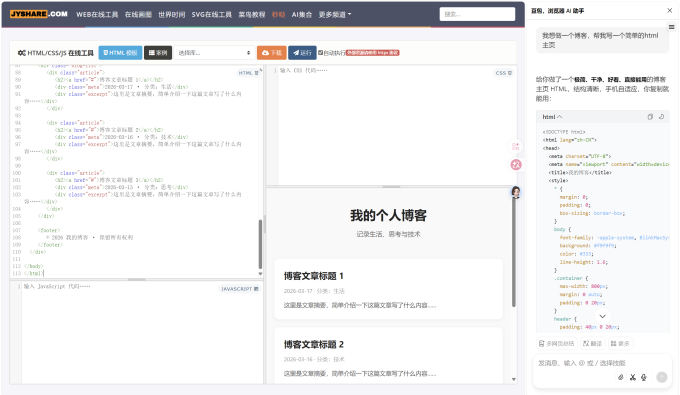Select the highlighted 秒贴 nav item
Screen dimensions: 680x395
click(x=278, y=14)
